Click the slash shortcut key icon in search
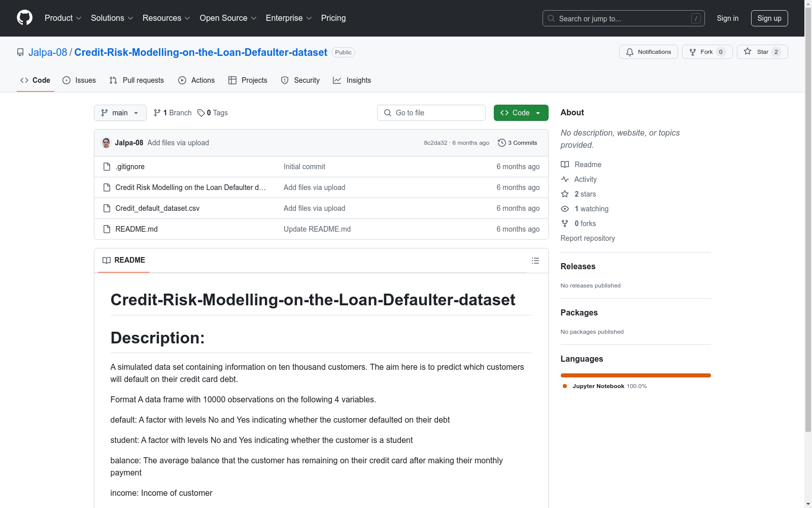 click(x=696, y=18)
